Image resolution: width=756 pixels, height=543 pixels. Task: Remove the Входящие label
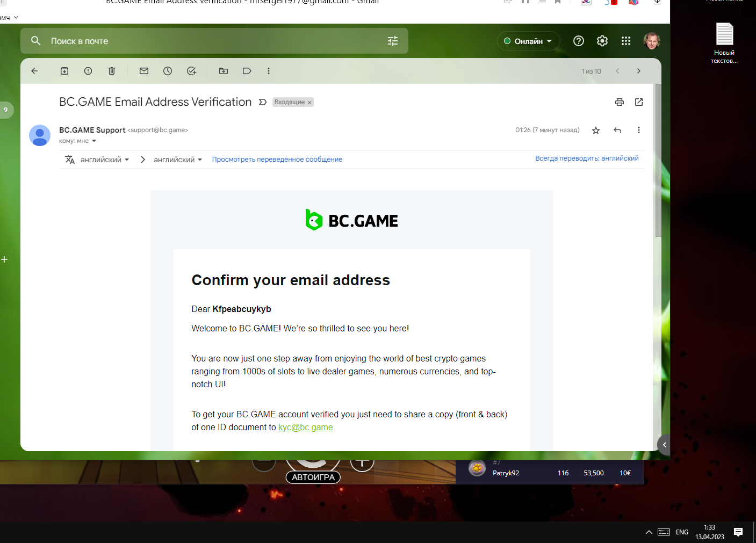click(x=309, y=103)
